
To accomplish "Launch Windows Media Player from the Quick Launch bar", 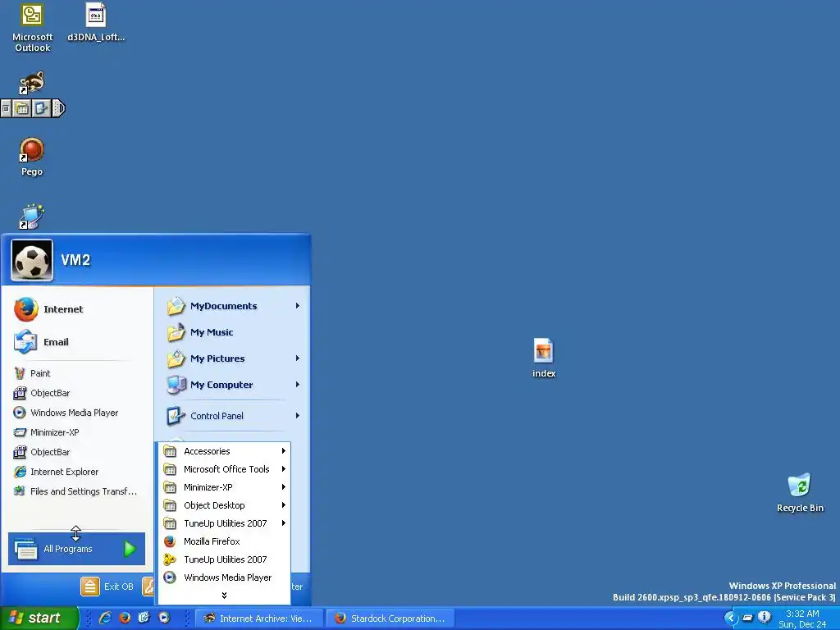I will pos(164,618).
